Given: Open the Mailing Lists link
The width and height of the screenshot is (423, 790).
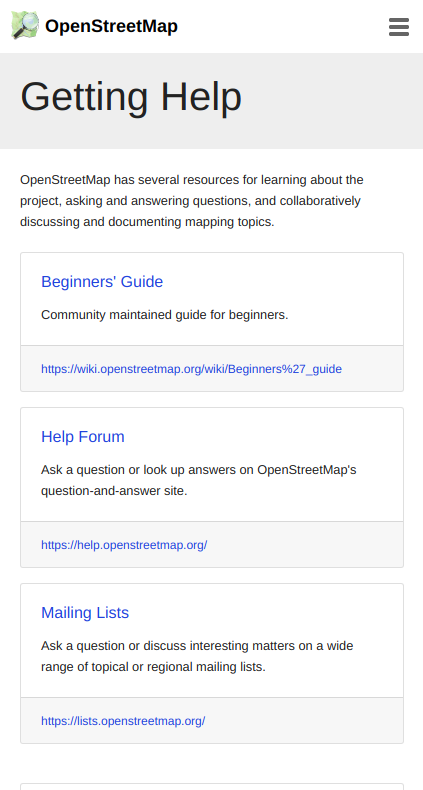Looking at the screenshot, I should [85, 613].
